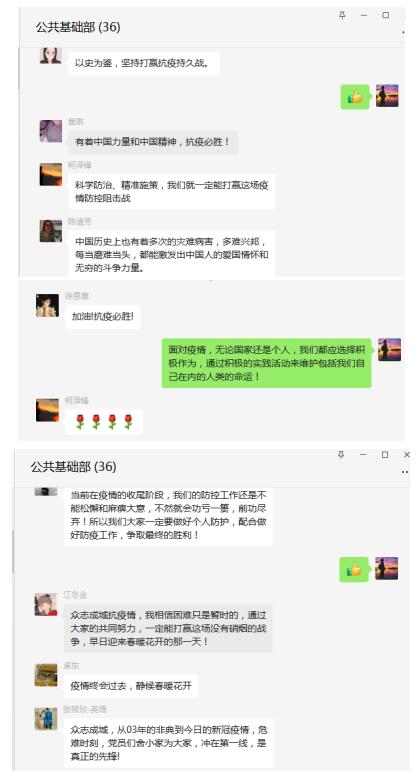
Task: Open own avatar beside green 面对疫情 message
Action: coord(389,350)
